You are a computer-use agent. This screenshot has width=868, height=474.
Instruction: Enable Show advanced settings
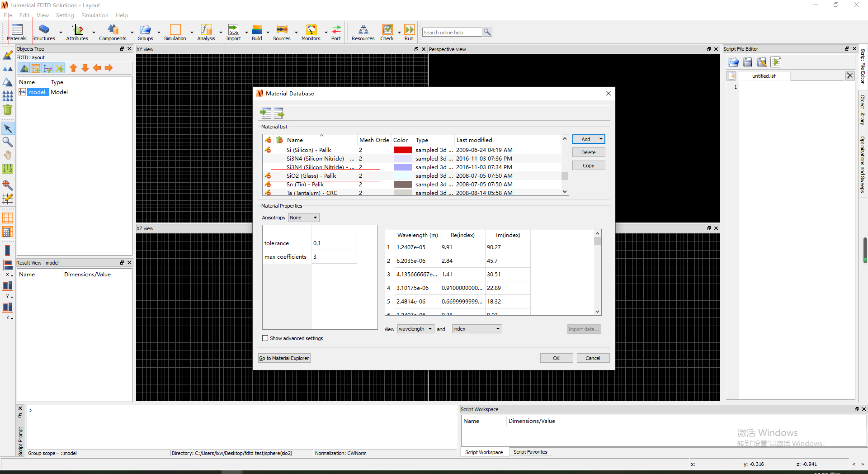coord(265,338)
